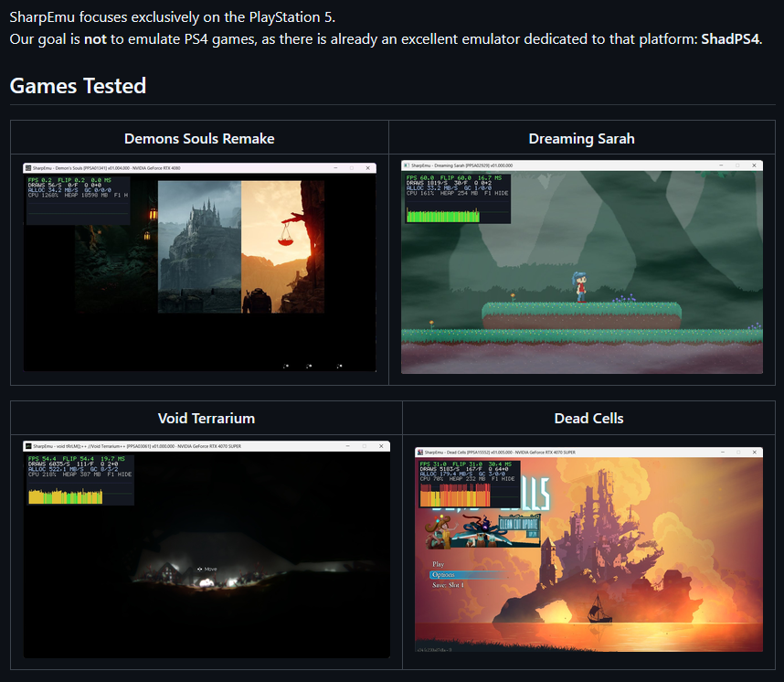Click the FPS overlay graph in Dead Cells
Screen dimensions: 784x682
(455, 496)
